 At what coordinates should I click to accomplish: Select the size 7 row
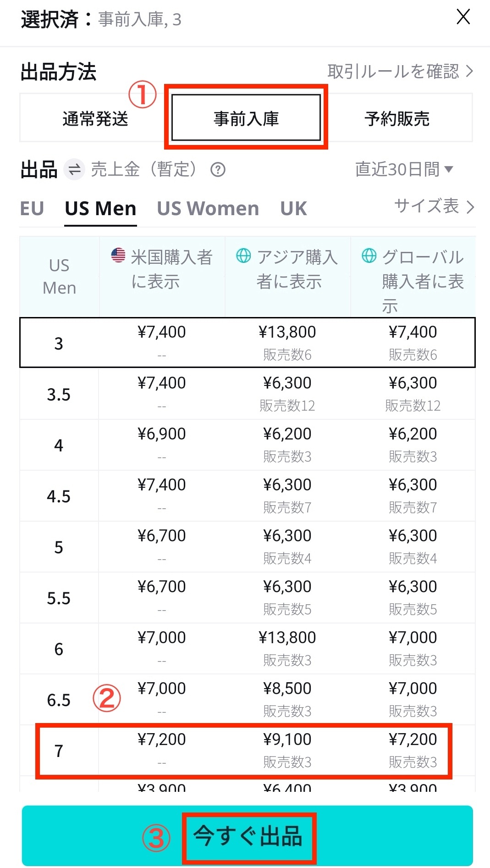coord(244,751)
